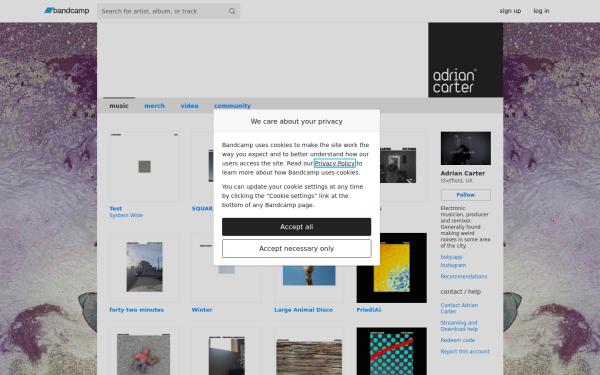Click the Bandcamp logo
Screen dimensions: 600x375
(67, 11)
